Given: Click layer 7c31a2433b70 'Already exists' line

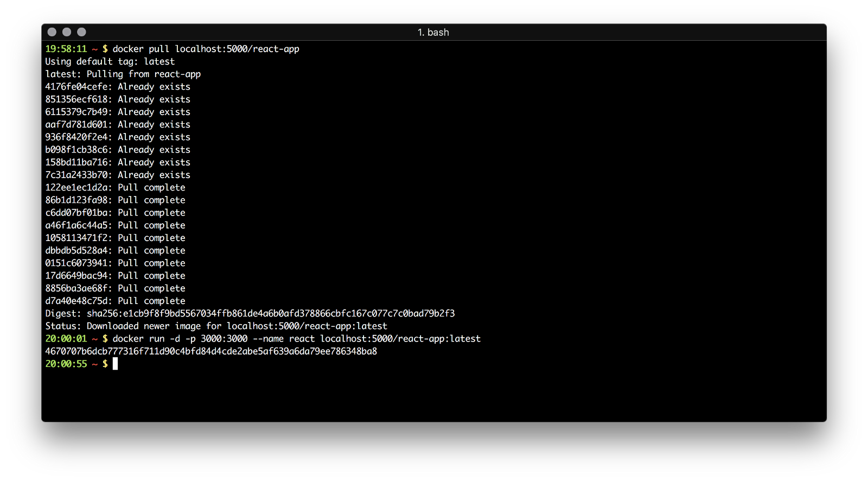Looking at the screenshot, I should tap(118, 175).
